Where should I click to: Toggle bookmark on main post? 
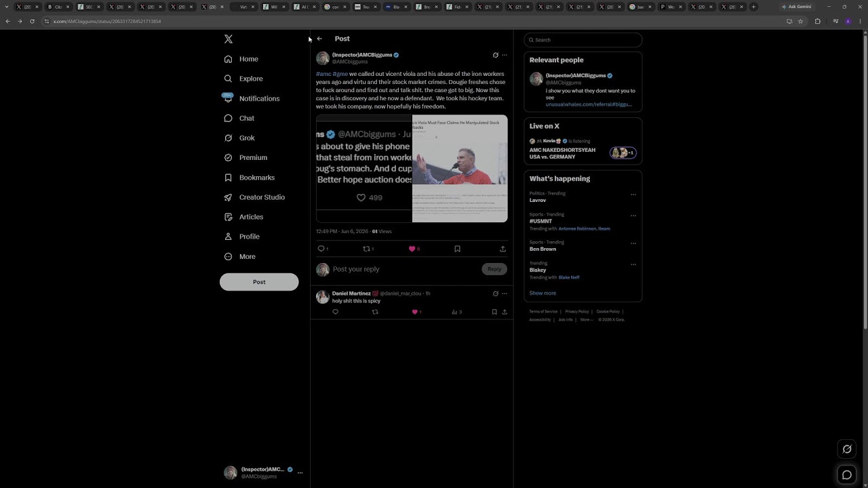[x=457, y=249]
